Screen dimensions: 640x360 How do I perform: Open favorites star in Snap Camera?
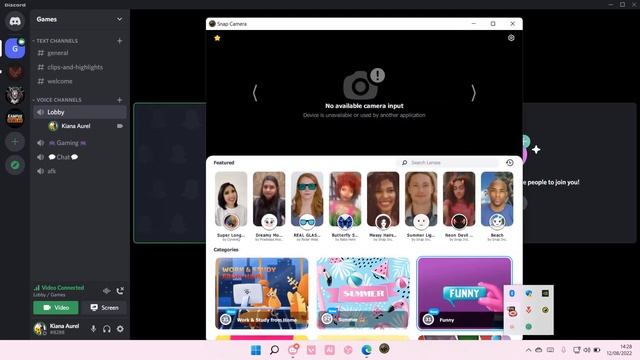click(217, 38)
